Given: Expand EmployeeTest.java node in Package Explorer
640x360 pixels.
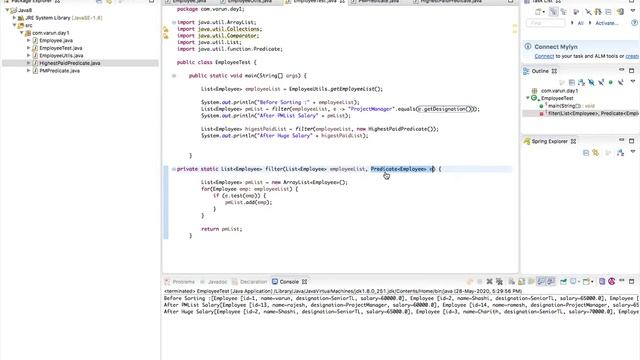Looking at the screenshot, I should click(x=29, y=48).
